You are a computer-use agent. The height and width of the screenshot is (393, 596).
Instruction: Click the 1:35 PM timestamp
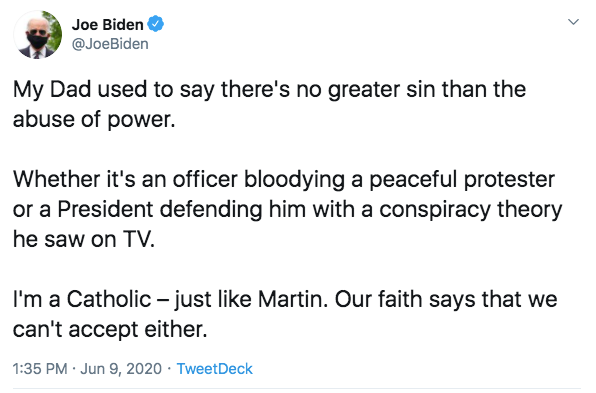click(x=40, y=369)
